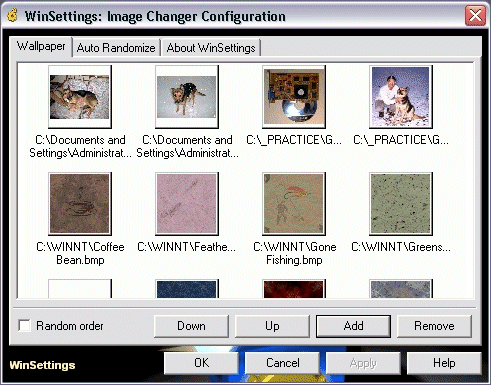Open the Help button
Image resolution: width=491 pixels, height=385 pixels.
click(x=444, y=363)
